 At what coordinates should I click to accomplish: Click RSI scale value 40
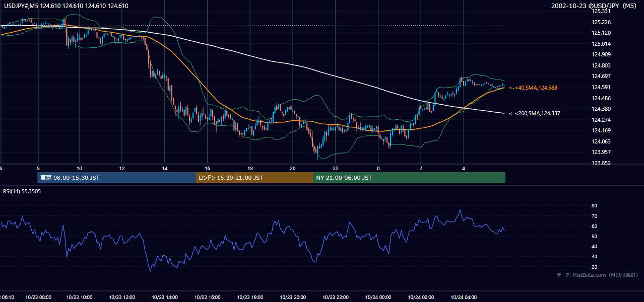594,246
